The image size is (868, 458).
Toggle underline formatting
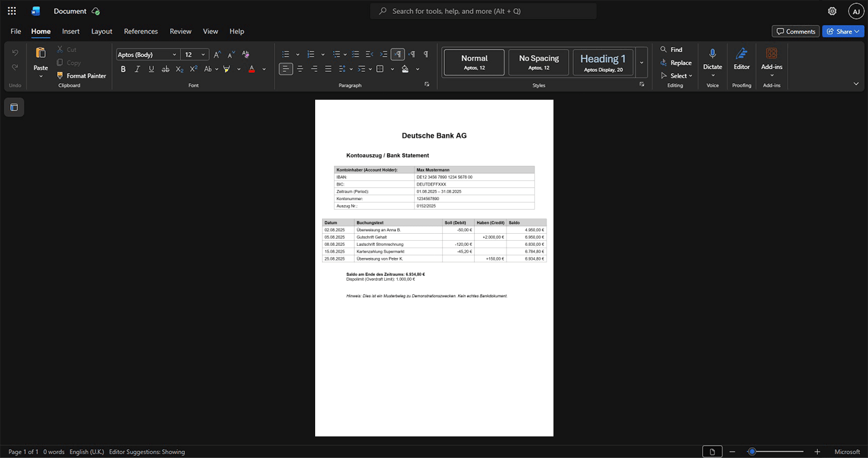point(151,69)
